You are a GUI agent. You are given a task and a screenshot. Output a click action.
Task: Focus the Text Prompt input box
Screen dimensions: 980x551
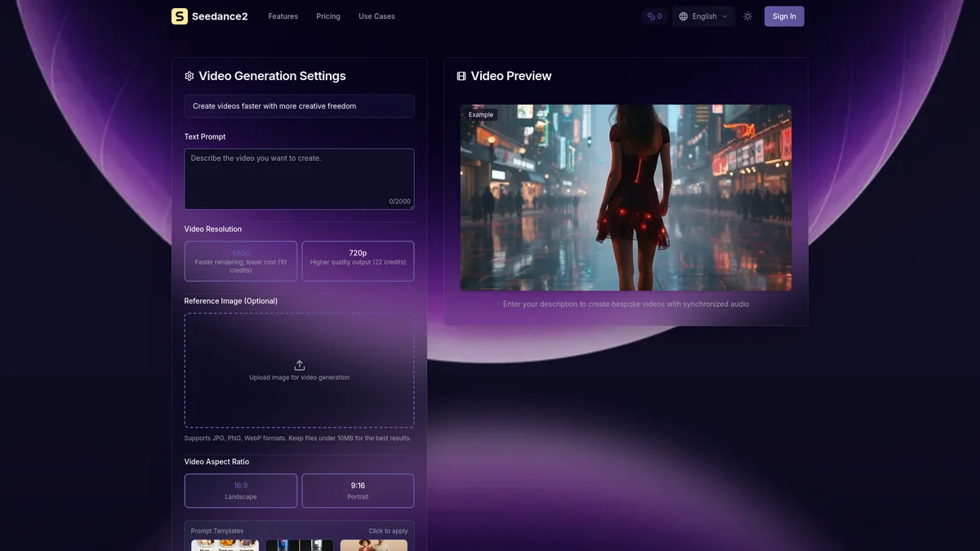[x=299, y=179]
